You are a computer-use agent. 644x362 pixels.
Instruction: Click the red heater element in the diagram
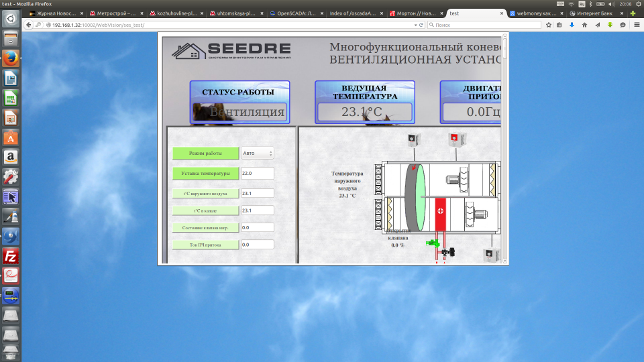(x=441, y=214)
